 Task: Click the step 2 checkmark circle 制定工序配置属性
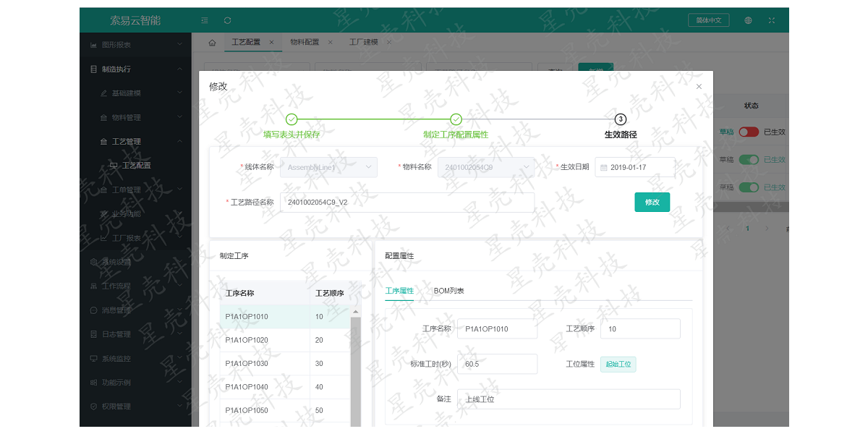456,119
